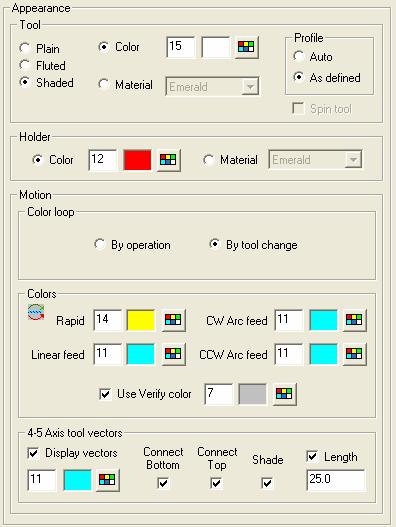Open color palette for Linear feed
Viewport: 396px width, 527px height.
pos(173,354)
